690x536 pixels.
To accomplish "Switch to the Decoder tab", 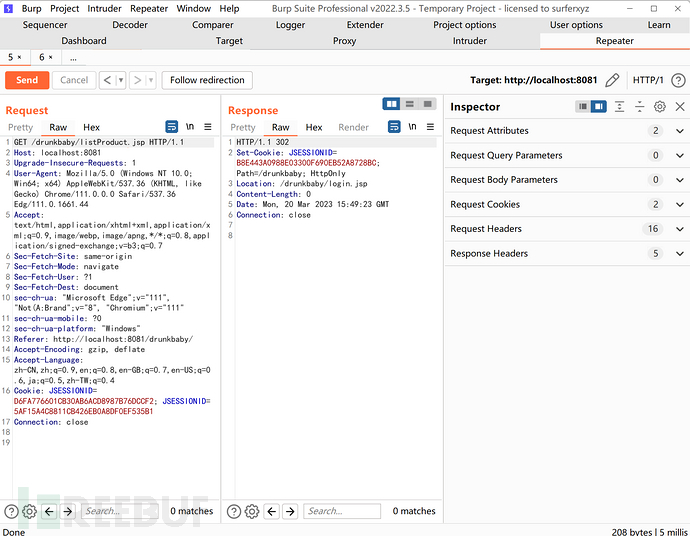I will click(130, 25).
